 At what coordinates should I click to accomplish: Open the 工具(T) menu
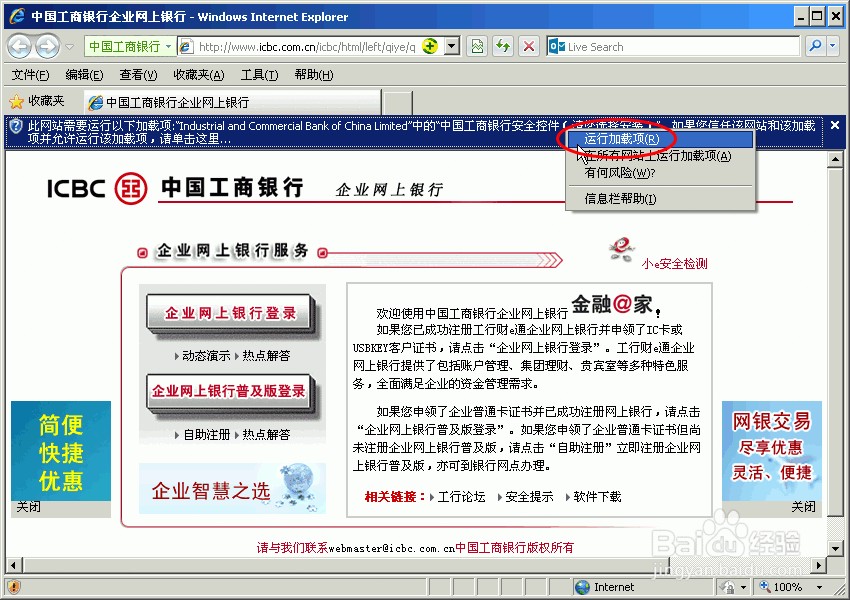(259, 75)
